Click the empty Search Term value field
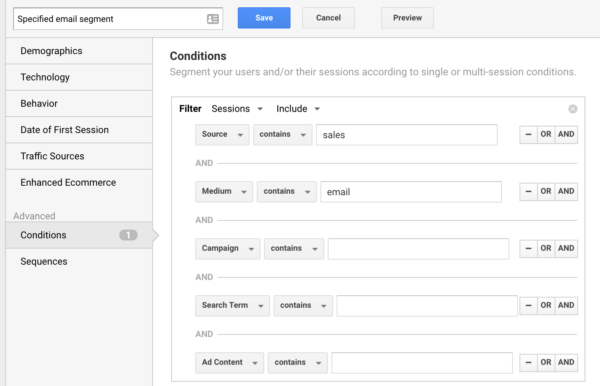This screenshot has height=386, width=600. tap(427, 306)
